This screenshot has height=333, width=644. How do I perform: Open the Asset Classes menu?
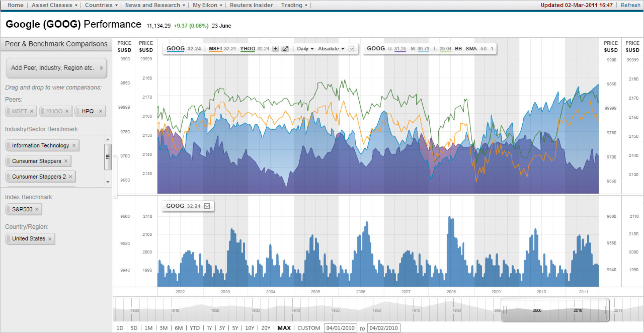click(x=54, y=5)
